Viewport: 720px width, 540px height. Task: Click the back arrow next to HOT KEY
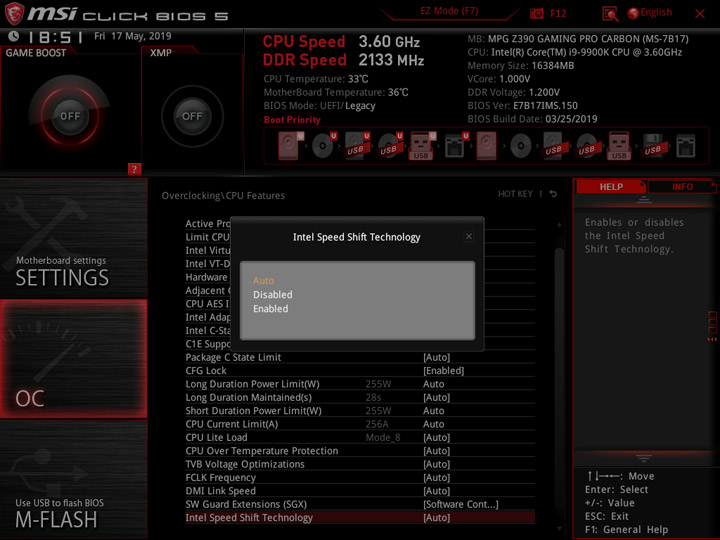click(553, 194)
